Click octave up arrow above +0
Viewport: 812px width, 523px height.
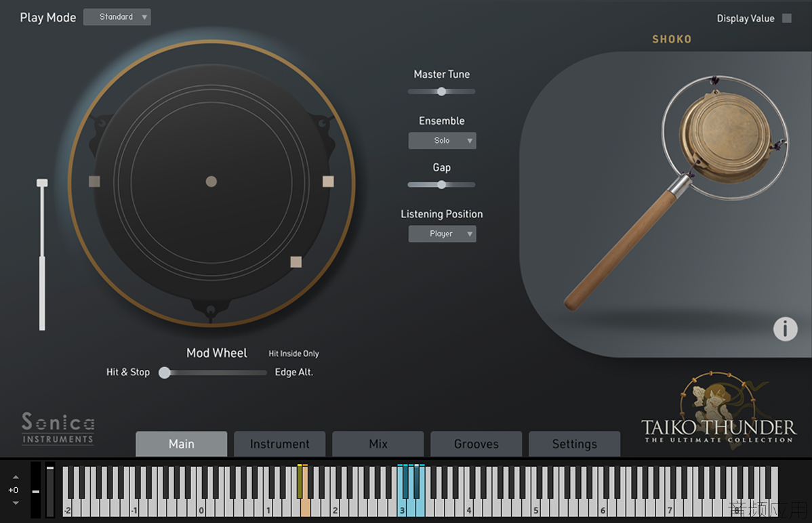(16, 477)
